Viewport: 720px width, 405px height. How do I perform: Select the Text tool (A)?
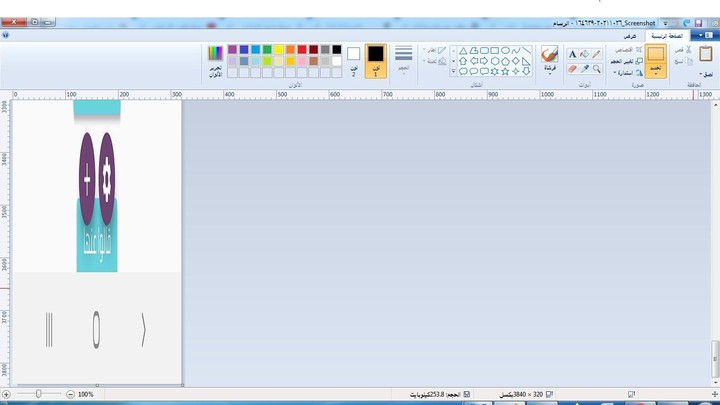pyautogui.click(x=573, y=54)
